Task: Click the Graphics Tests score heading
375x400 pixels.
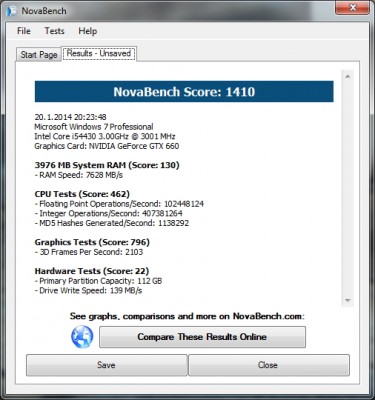Action: click(92, 242)
